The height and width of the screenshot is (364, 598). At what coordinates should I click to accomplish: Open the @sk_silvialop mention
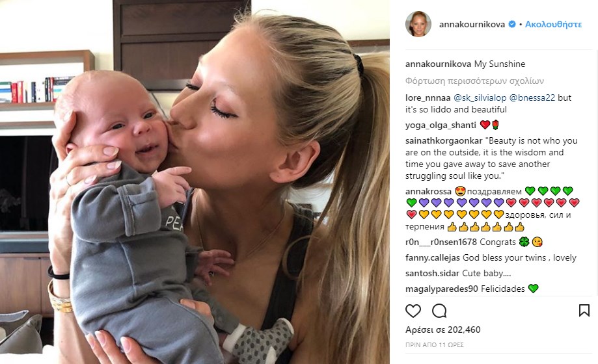[480, 97]
